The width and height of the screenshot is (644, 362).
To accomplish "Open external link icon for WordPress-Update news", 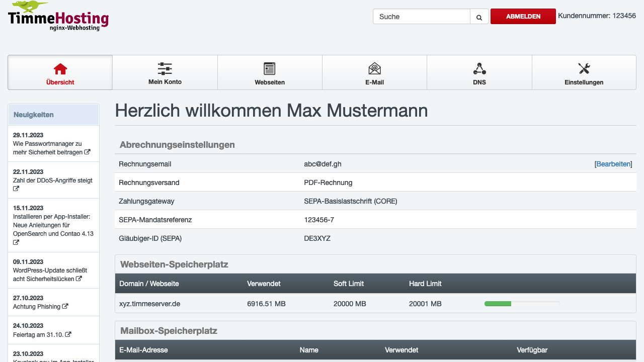I will click(79, 279).
